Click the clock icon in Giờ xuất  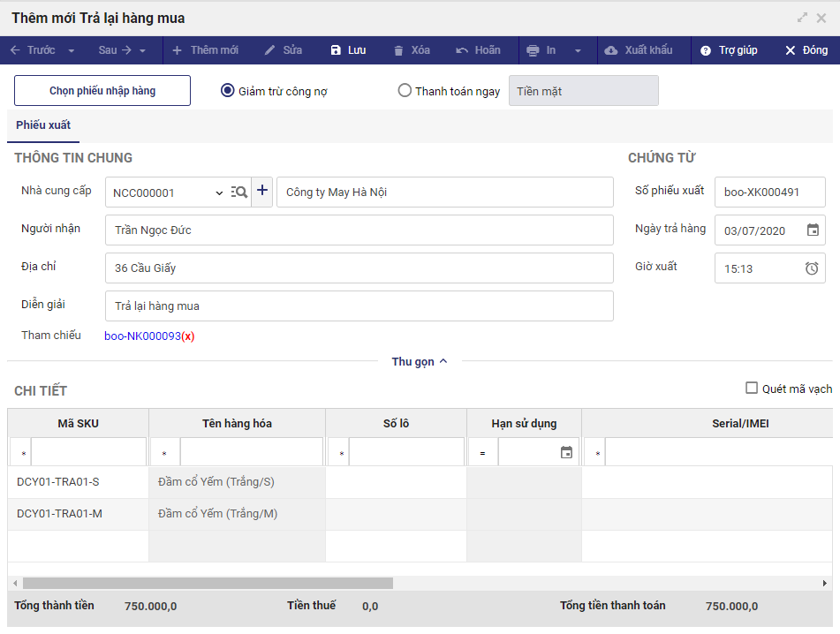point(812,268)
